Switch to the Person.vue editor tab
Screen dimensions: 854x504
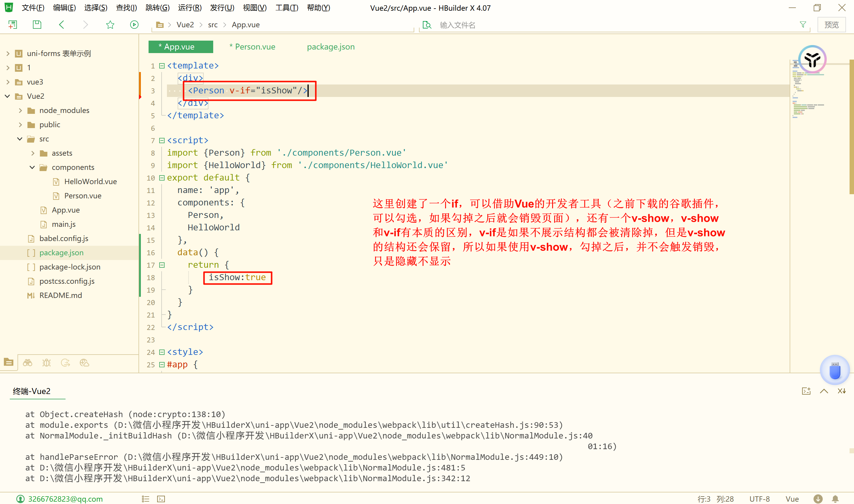coord(252,47)
